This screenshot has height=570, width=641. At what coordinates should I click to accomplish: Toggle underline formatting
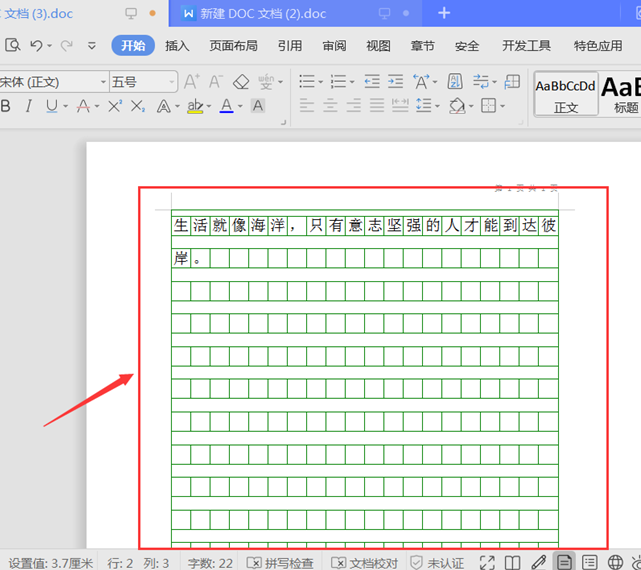point(52,106)
